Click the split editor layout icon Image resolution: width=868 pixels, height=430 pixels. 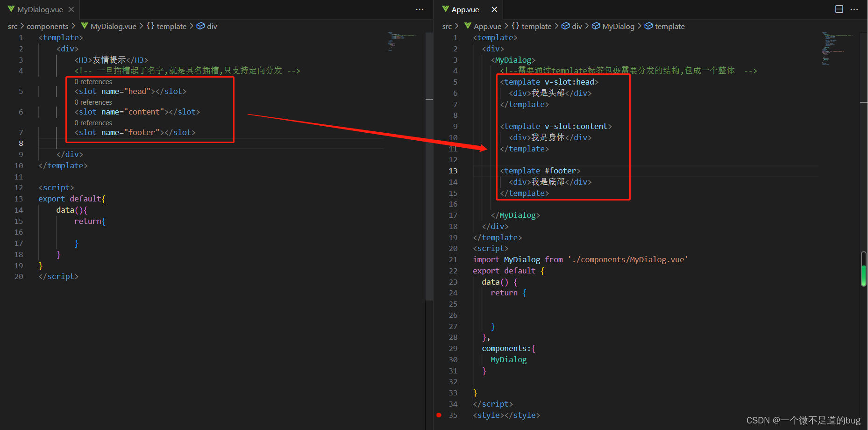pos(839,9)
